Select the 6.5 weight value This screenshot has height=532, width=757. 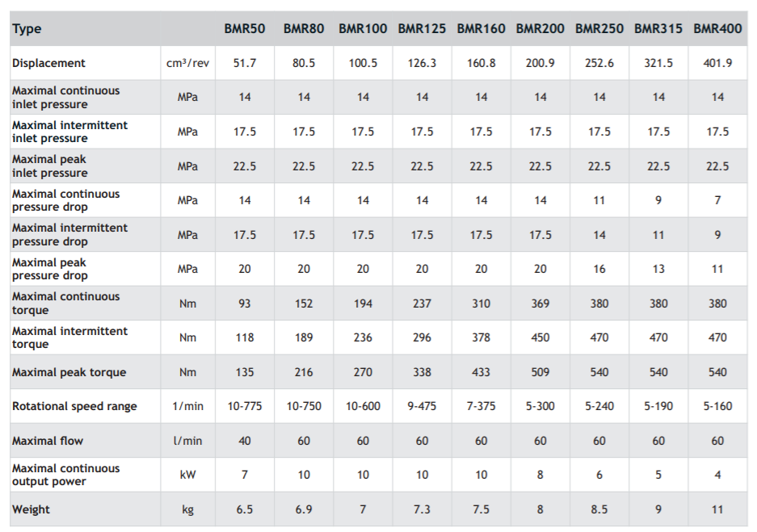coord(244,509)
